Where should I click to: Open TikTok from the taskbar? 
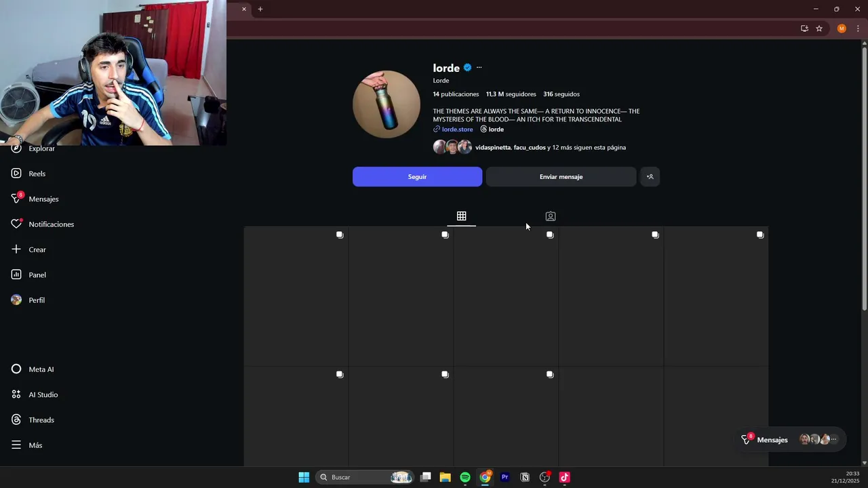564,477
